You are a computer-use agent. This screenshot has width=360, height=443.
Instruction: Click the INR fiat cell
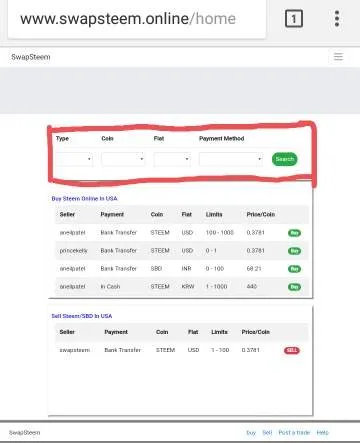(x=186, y=269)
